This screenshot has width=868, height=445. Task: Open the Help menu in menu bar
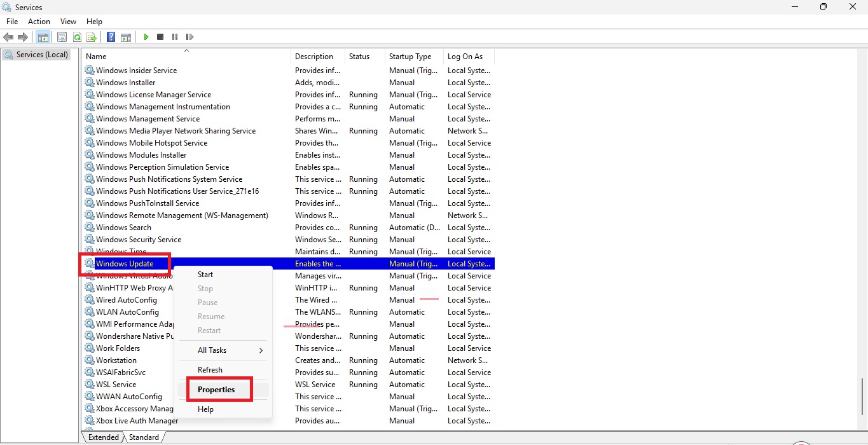[94, 22]
